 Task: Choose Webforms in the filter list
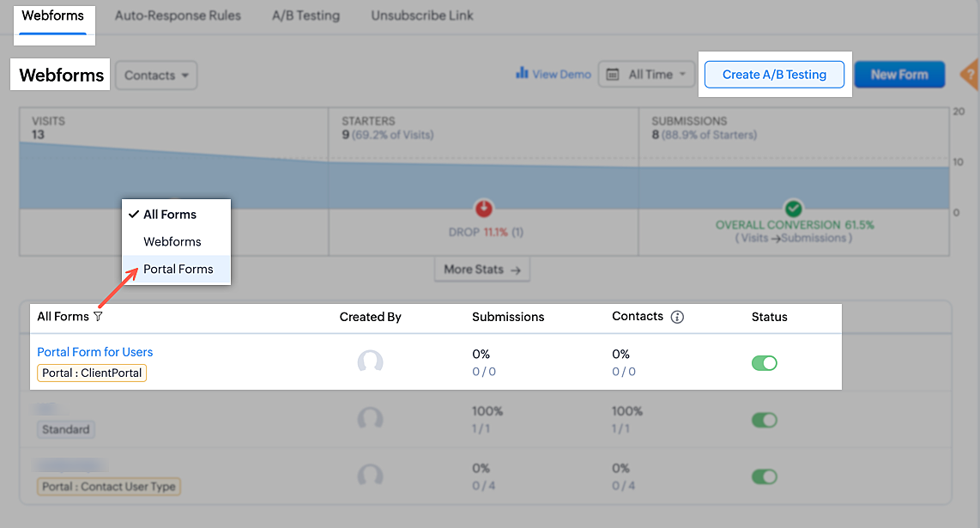172,242
